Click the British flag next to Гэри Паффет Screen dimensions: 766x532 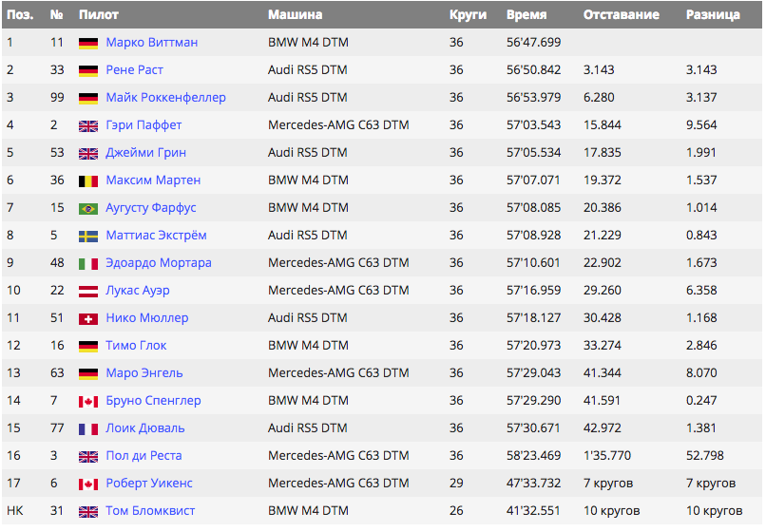point(88,125)
